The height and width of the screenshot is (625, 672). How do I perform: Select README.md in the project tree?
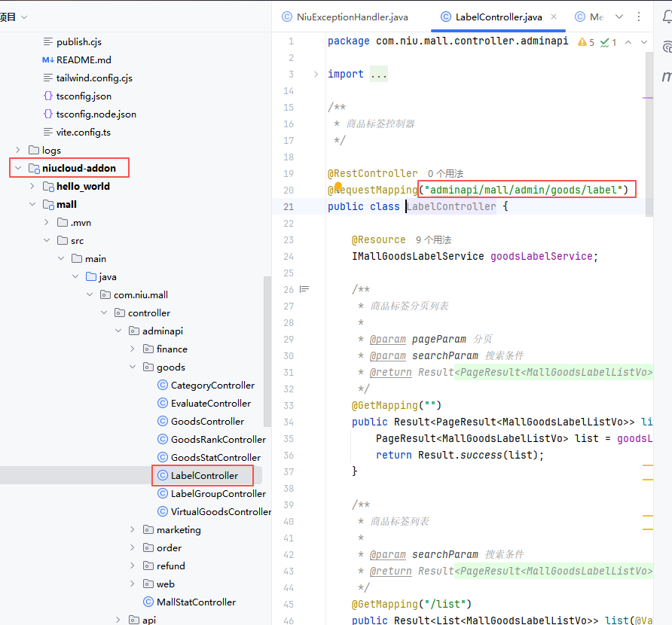[83, 59]
